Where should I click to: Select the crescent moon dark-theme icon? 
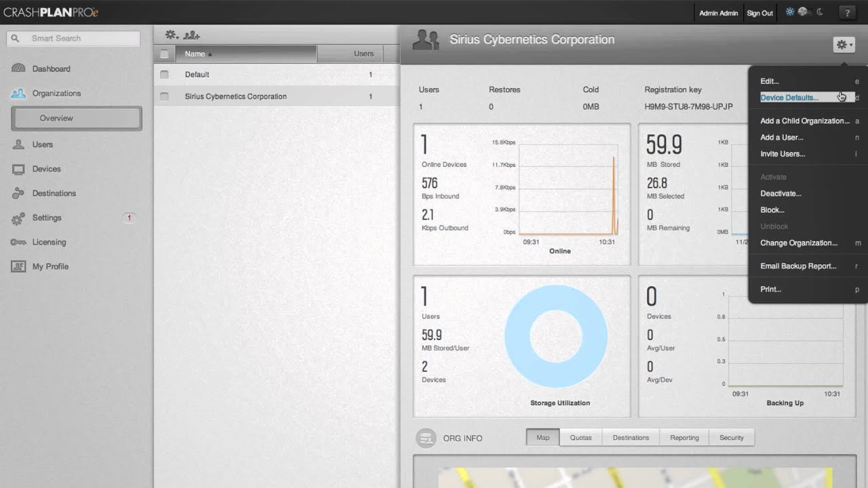click(819, 12)
